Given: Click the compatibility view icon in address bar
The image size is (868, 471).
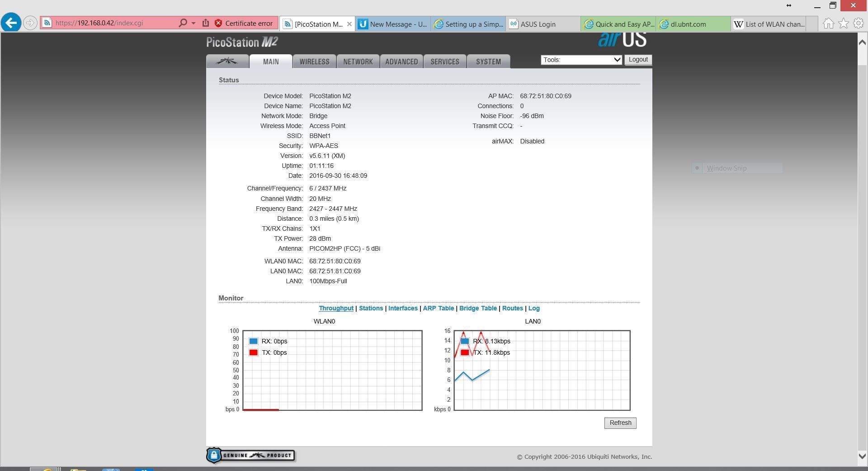Looking at the screenshot, I should click(x=206, y=23).
